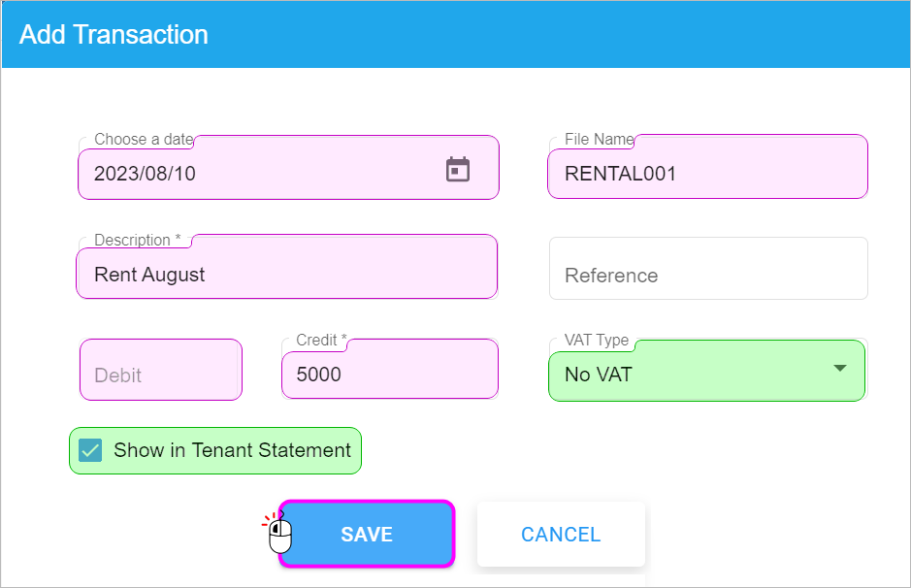
Task: Open the calendar date picker icon
Action: pos(458,170)
